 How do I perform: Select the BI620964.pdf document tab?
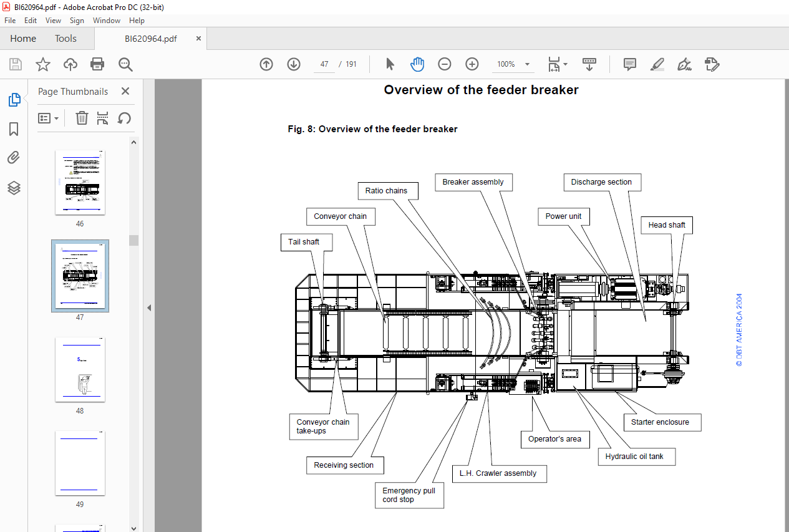[x=151, y=39]
